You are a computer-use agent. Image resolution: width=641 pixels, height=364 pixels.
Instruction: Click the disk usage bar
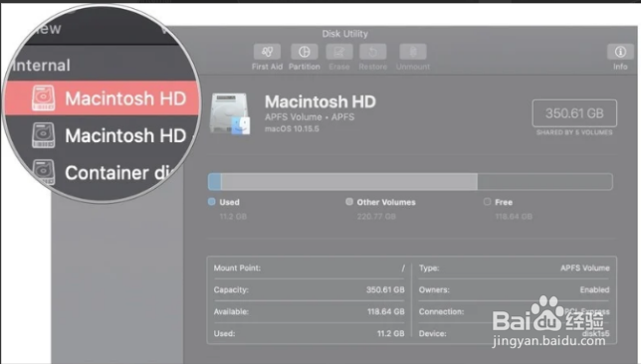[x=410, y=181]
